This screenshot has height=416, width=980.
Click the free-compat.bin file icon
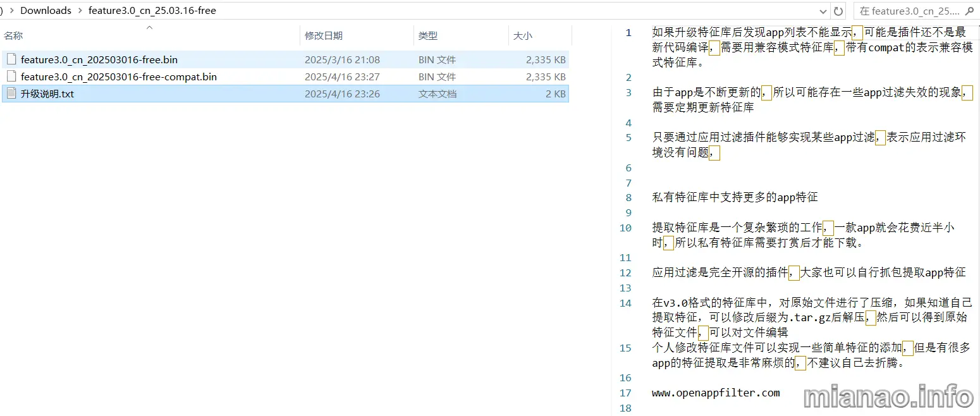[11, 76]
